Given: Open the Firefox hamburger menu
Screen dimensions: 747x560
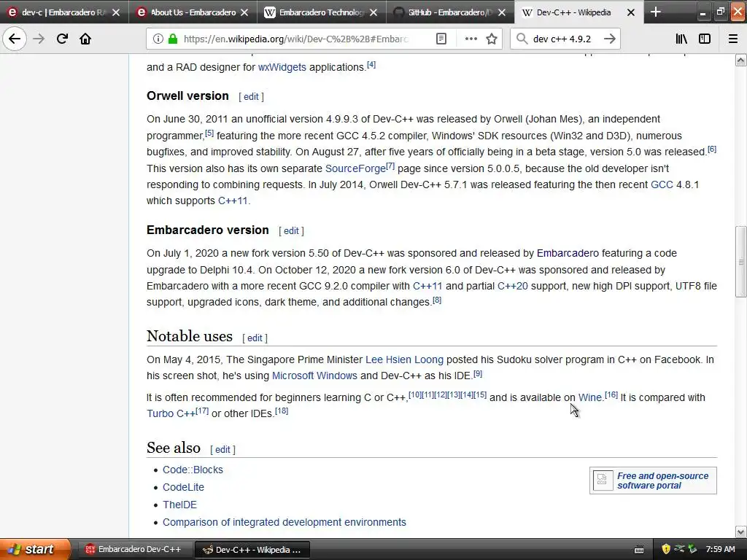Looking at the screenshot, I should [732, 39].
